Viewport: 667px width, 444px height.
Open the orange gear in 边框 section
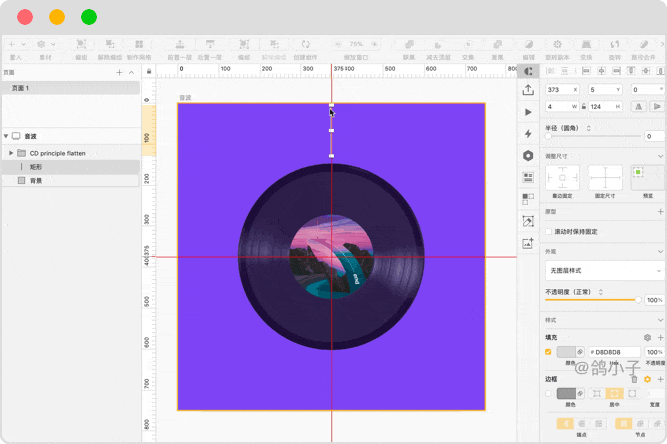pyautogui.click(x=647, y=379)
